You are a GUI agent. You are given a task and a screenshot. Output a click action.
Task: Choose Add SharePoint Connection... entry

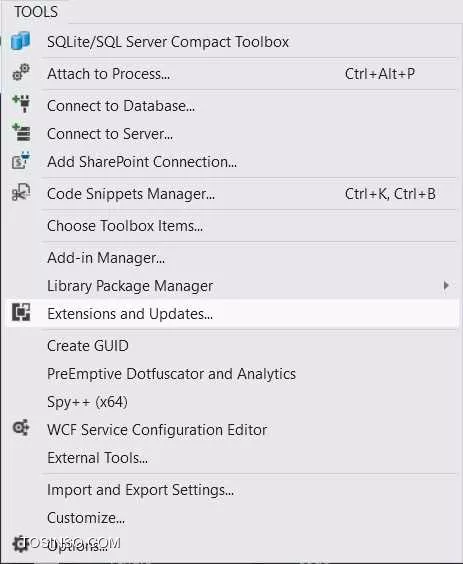tap(142, 162)
